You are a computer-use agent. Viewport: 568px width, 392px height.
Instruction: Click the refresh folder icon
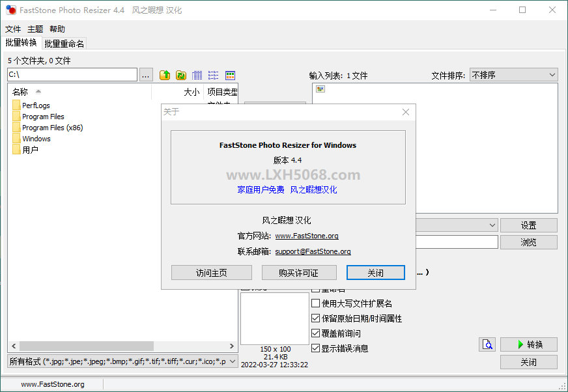[181, 75]
